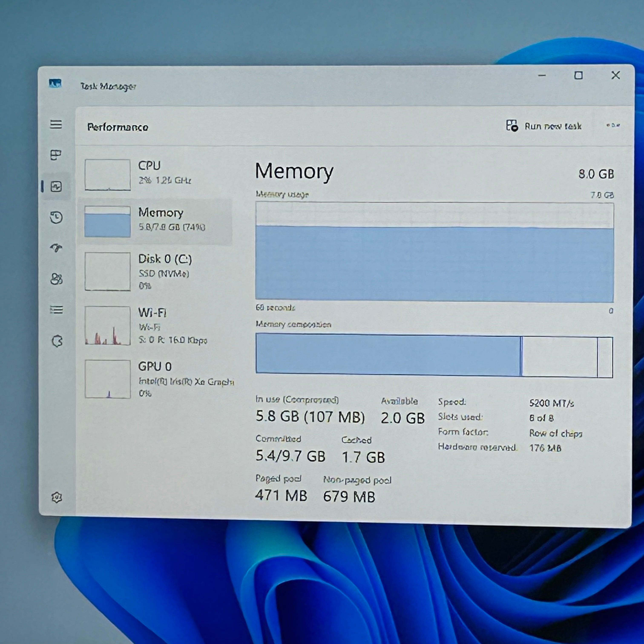This screenshot has width=644, height=644.
Task: Open Task Manager settings gear
Action: click(x=57, y=497)
